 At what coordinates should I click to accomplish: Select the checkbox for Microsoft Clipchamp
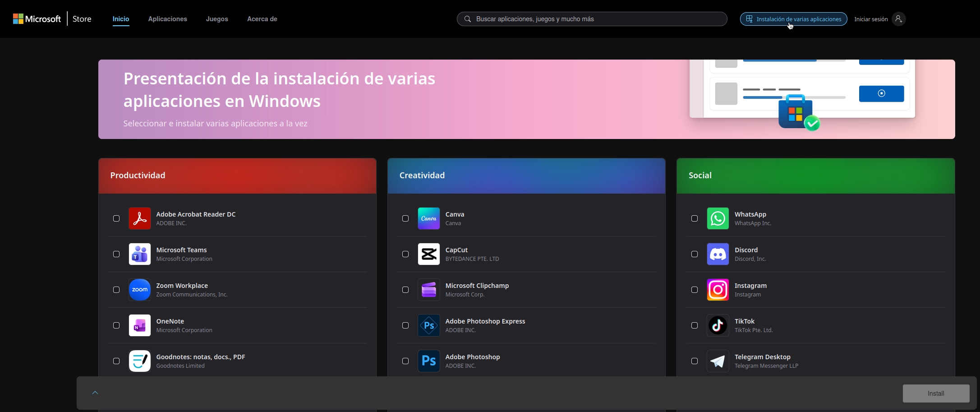[405, 289]
